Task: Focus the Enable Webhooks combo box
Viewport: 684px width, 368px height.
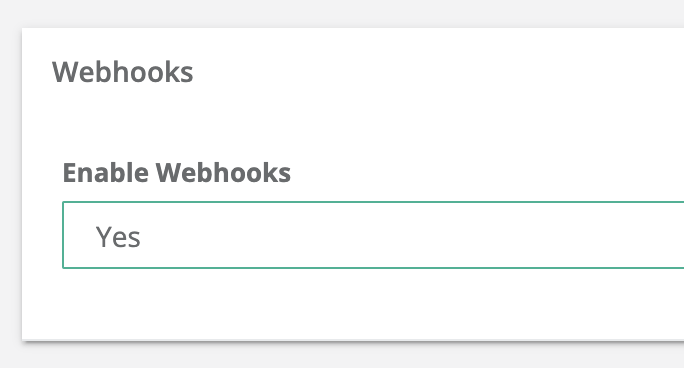Action: pos(373,235)
